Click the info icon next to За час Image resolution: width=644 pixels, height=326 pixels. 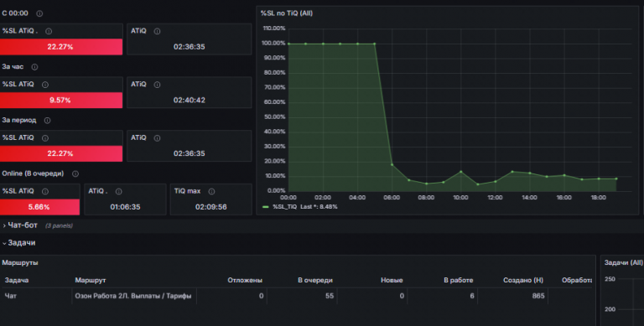tap(34, 67)
